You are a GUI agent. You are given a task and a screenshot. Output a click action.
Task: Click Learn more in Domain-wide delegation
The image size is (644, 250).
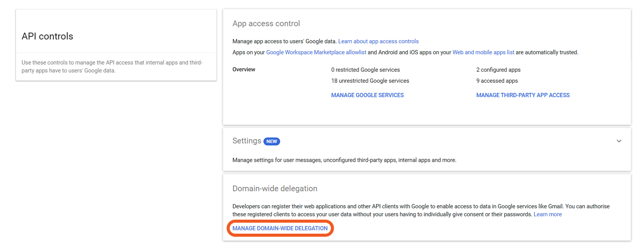pyautogui.click(x=547, y=214)
